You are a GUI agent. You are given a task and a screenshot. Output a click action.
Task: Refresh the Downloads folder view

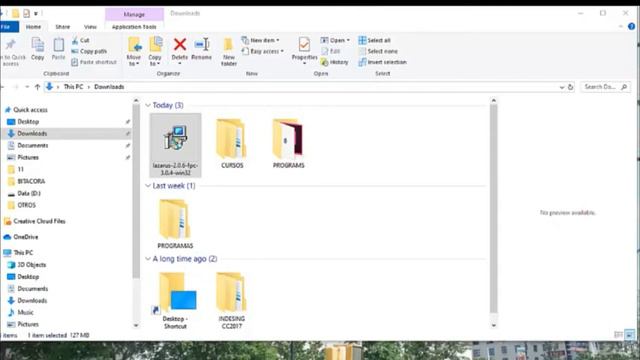tap(571, 87)
